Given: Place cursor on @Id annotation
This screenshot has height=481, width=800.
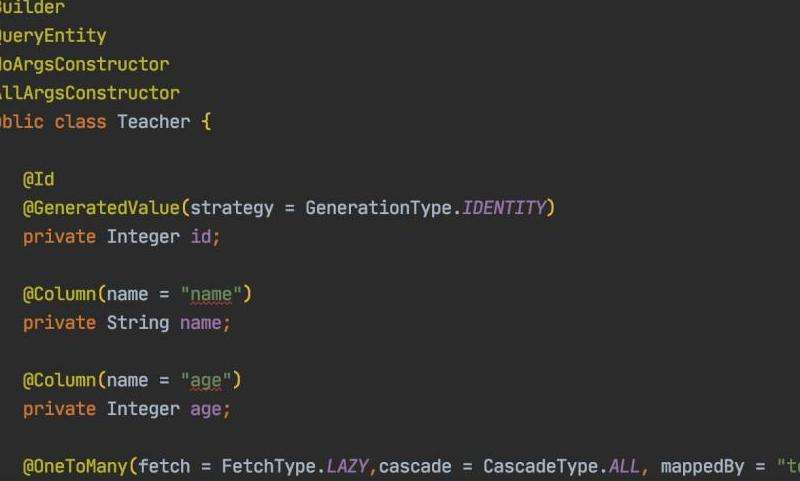Looking at the screenshot, I should 38,180.
